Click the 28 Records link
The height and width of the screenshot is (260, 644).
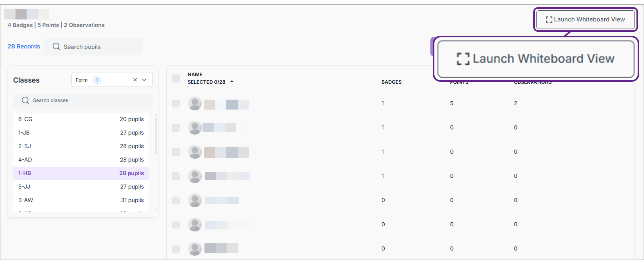coord(24,46)
